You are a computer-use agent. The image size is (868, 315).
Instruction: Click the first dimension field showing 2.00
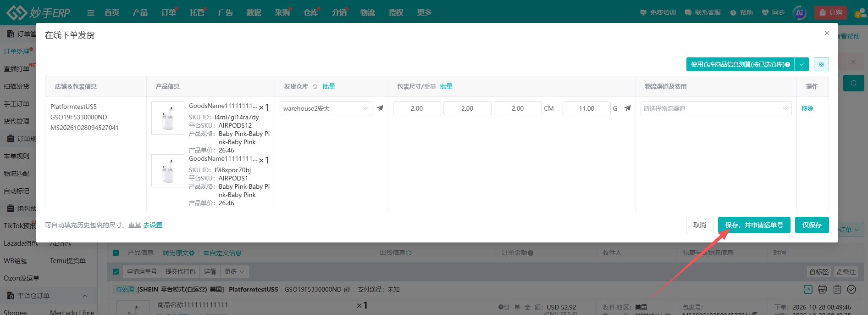(417, 108)
